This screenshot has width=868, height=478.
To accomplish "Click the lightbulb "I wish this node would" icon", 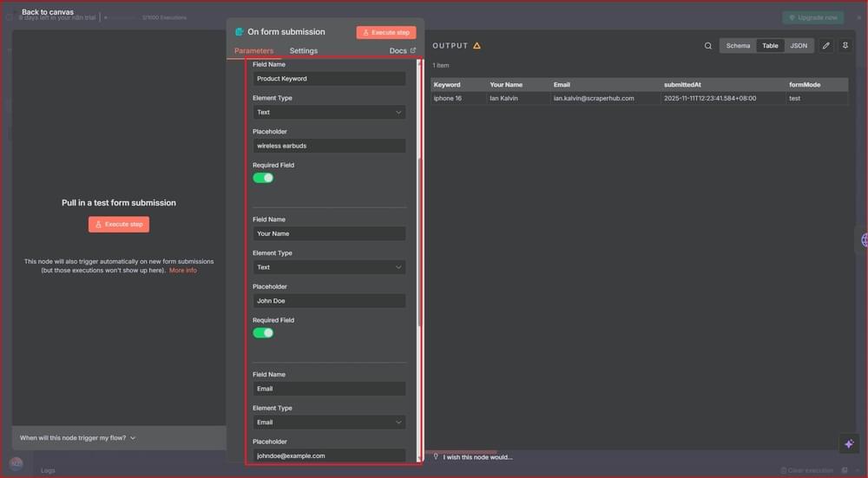I will pyautogui.click(x=436, y=456).
